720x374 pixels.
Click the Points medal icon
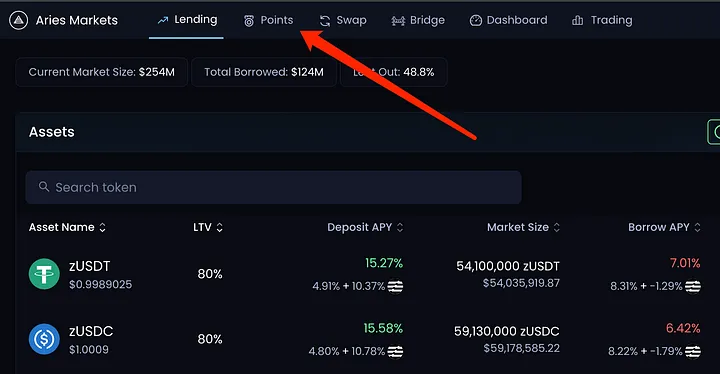click(249, 21)
